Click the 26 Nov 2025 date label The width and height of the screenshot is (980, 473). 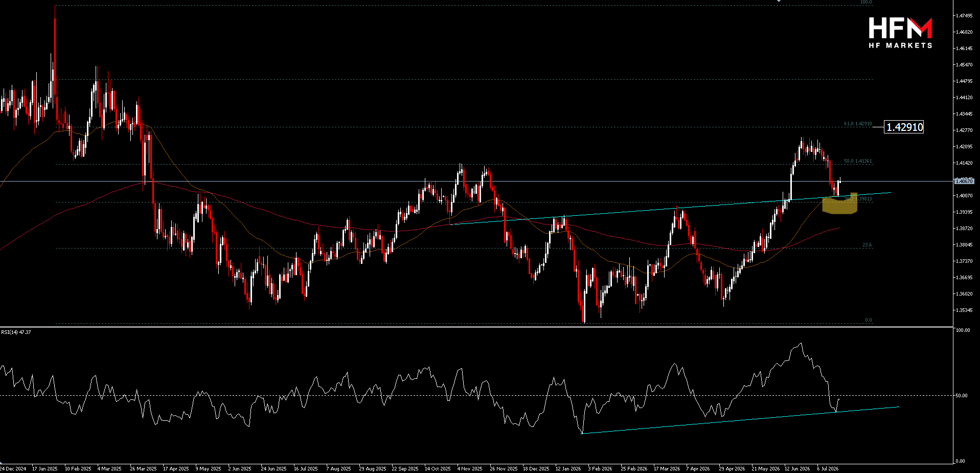point(504,469)
